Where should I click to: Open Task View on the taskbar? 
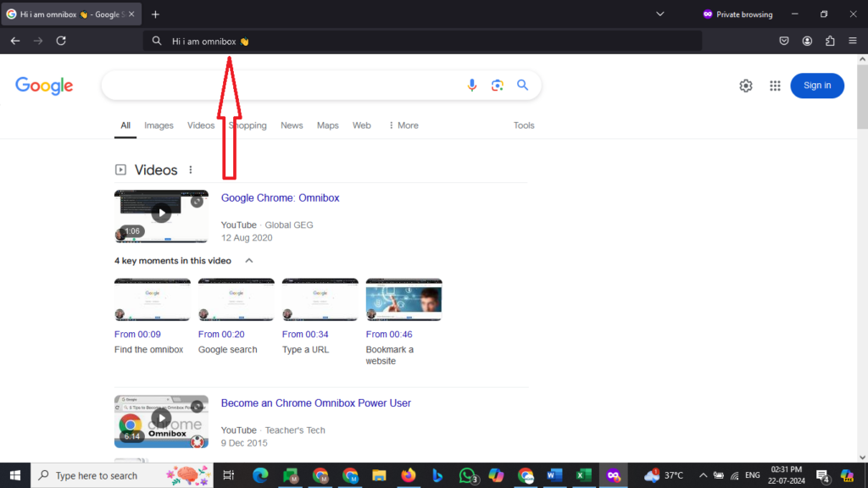coord(228,475)
